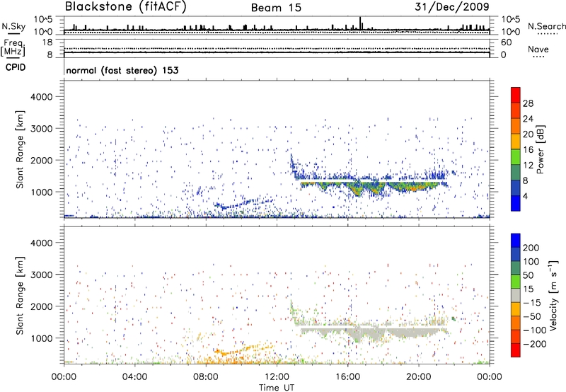Screen dimensions: 566x392
Task: Click the 4000 tick label in power panel
Action: coord(41,97)
